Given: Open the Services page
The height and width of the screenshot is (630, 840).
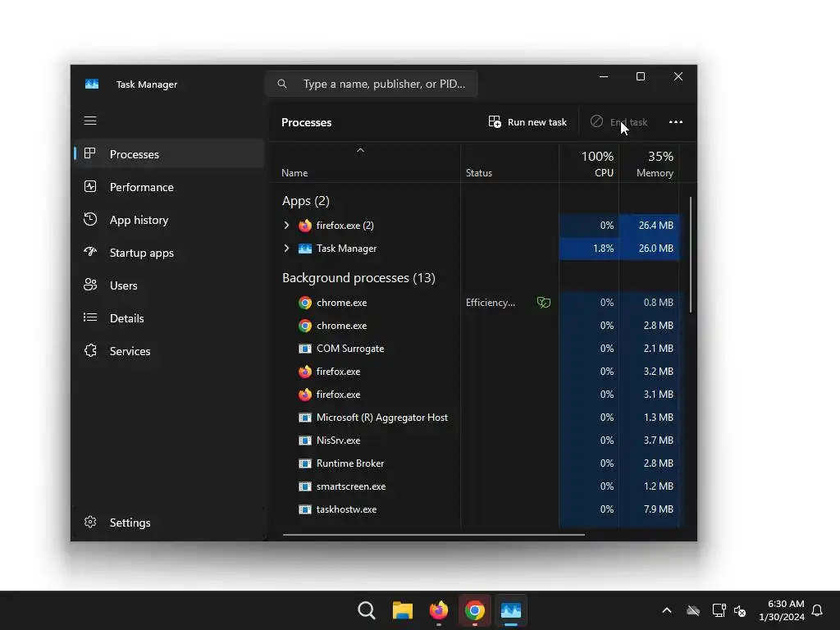Looking at the screenshot, I should click(x=169, y=351).
